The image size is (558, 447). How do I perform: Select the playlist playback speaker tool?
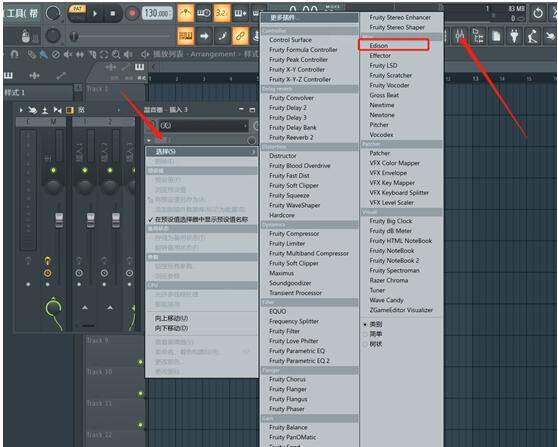click(x=128, y=54)
